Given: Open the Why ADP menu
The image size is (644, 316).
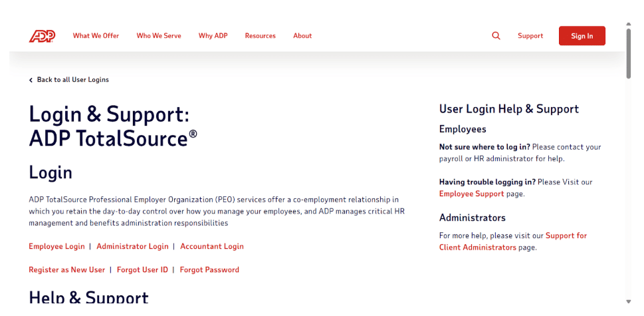Looking at the screenshot, I should (x=213, y=36).
